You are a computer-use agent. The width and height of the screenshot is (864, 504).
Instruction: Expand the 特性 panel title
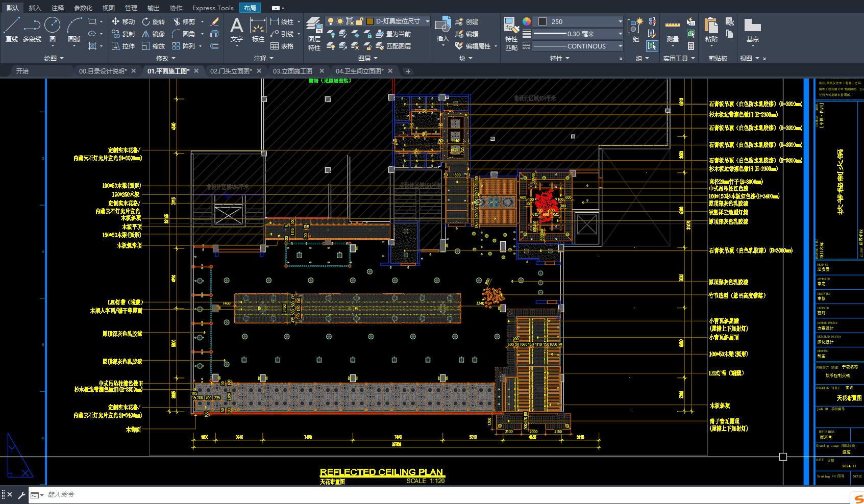560,58
